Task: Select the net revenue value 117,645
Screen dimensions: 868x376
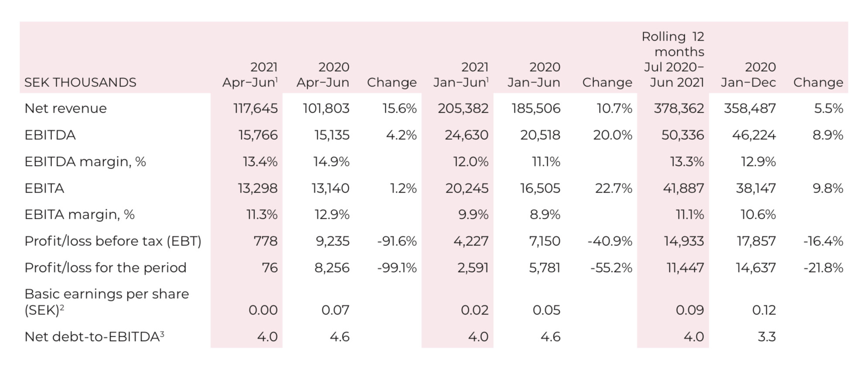Action: click(x=255, y=108)
